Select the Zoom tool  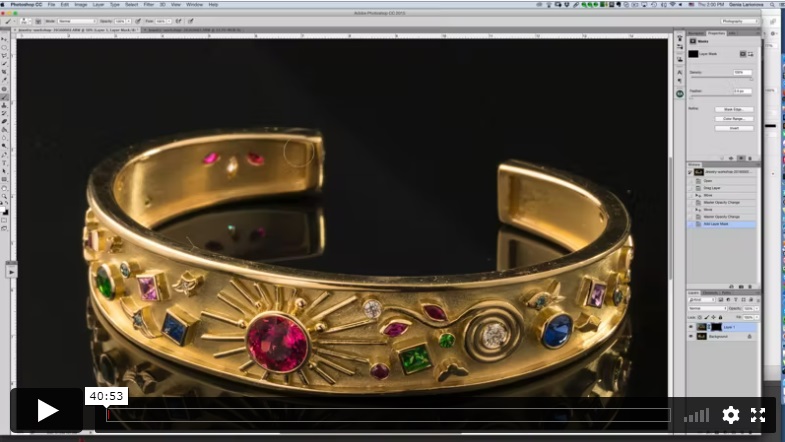[x=5, y=195]
